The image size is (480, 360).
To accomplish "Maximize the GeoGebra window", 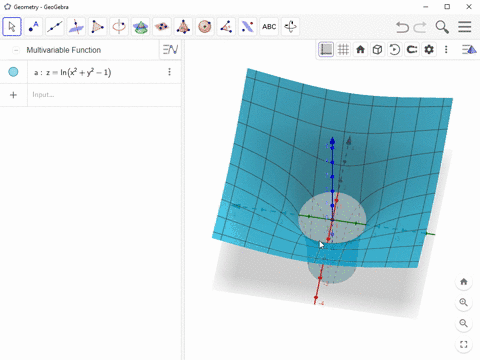I will coord(447,7).
